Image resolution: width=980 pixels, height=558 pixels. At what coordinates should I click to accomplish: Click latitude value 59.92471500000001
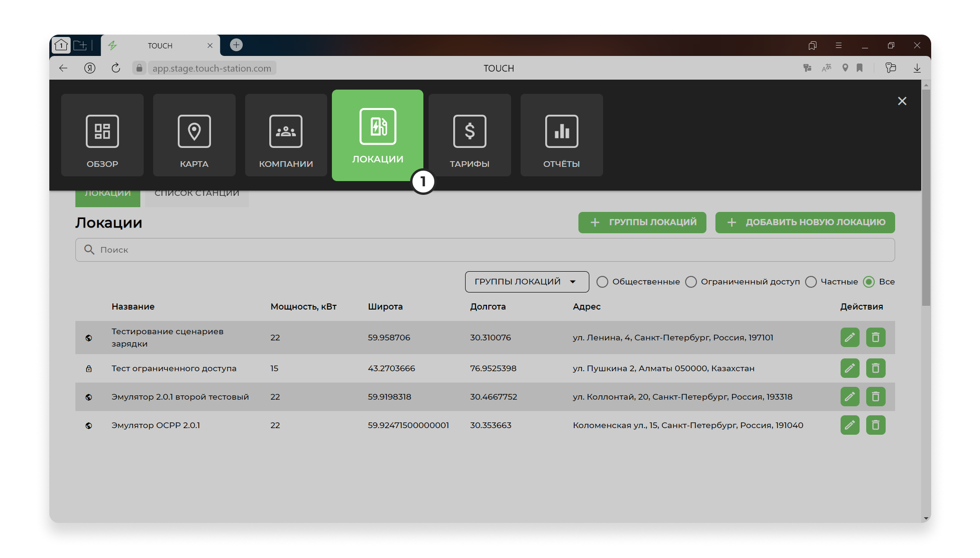[x=408, y=425]
